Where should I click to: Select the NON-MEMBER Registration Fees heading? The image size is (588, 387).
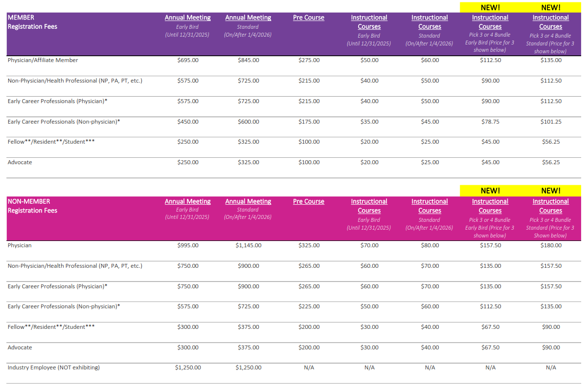(32, 206)
